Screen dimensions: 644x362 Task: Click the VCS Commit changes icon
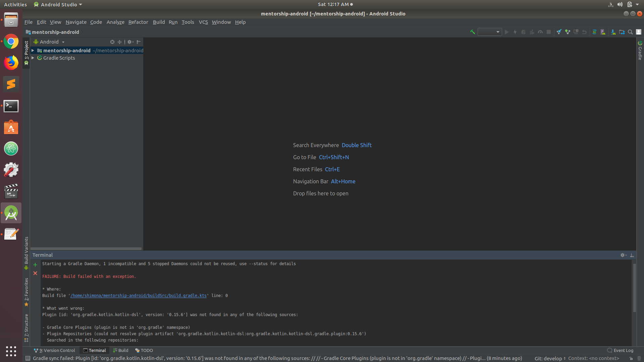568,32
